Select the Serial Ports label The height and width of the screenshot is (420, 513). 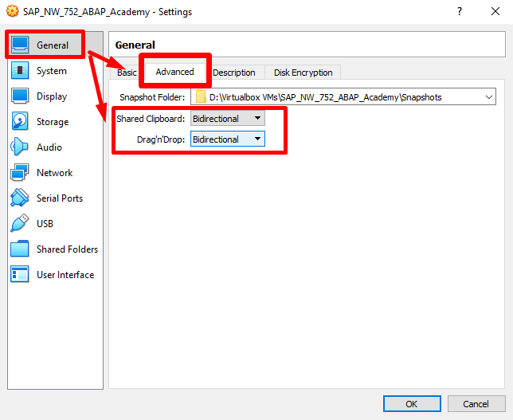click(60, 198)
